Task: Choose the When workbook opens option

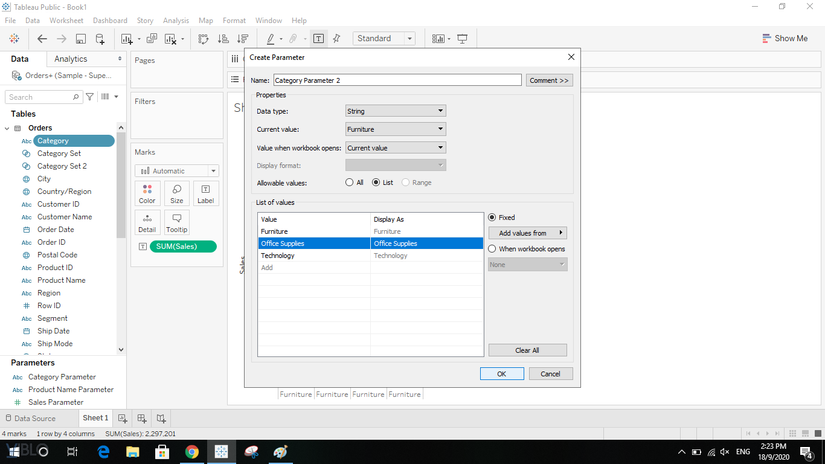Action: click(x=492, y=249)
